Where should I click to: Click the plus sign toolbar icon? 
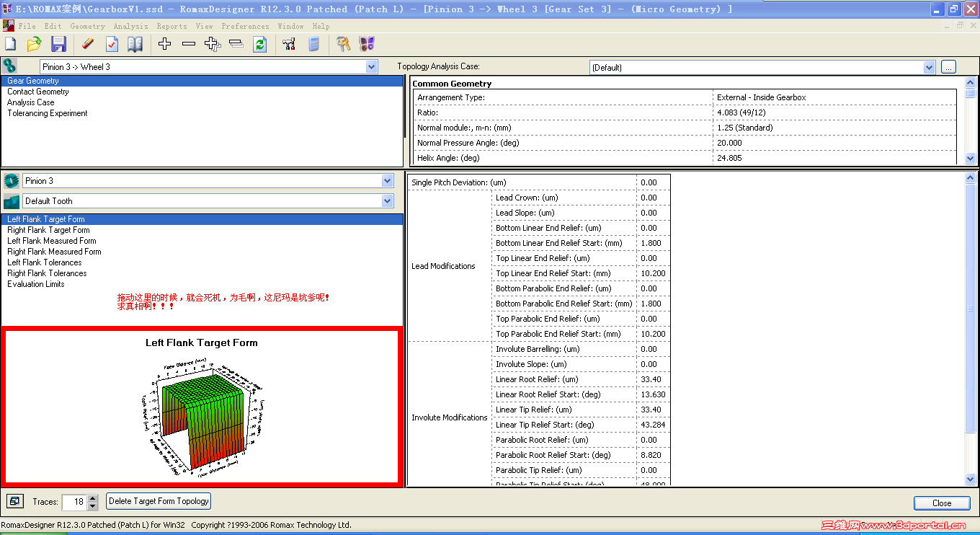tap(165, 45)
